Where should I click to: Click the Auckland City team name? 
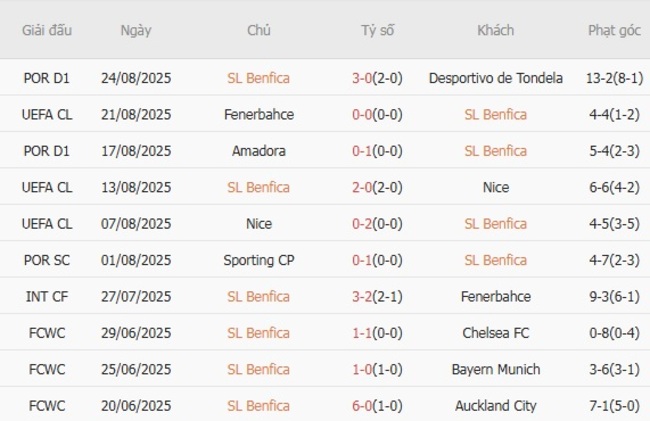pos(495,406)
